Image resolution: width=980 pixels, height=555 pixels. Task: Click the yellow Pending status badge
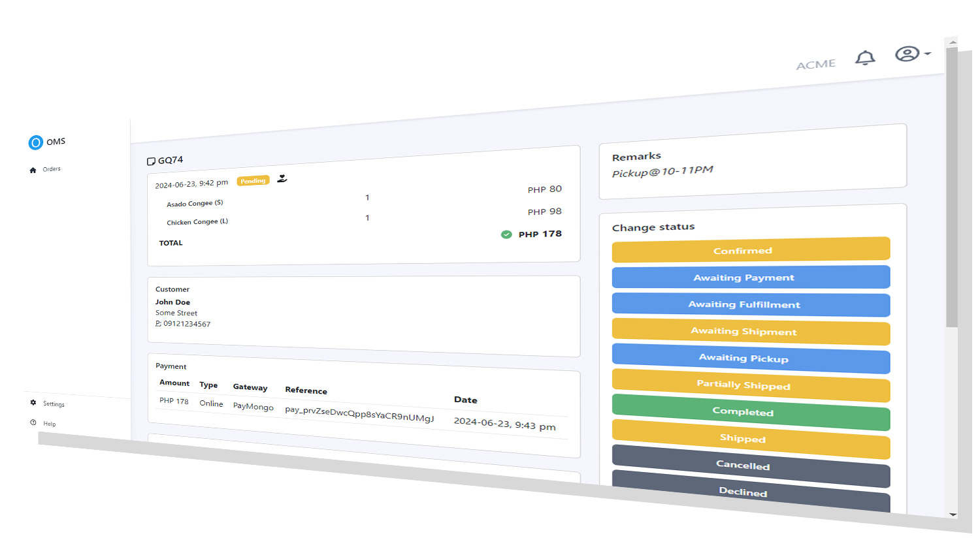click(x=253, y=181)
